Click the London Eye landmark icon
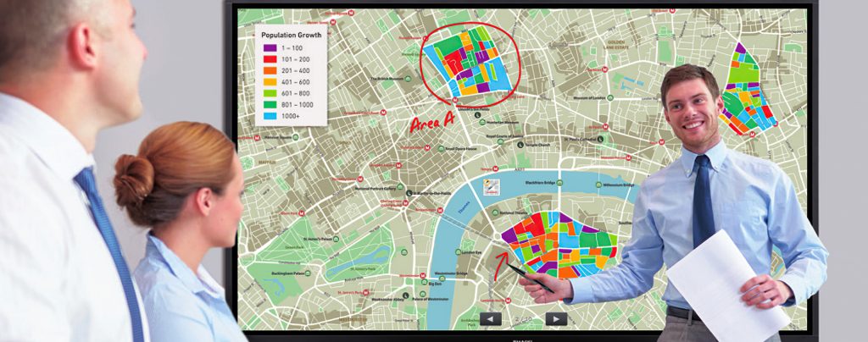The image size is (868, 342). 457,252
